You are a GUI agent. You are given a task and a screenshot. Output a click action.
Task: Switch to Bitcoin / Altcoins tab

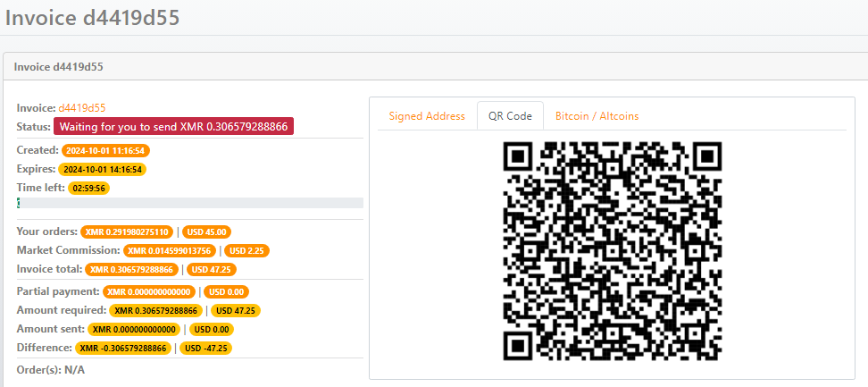597,116
